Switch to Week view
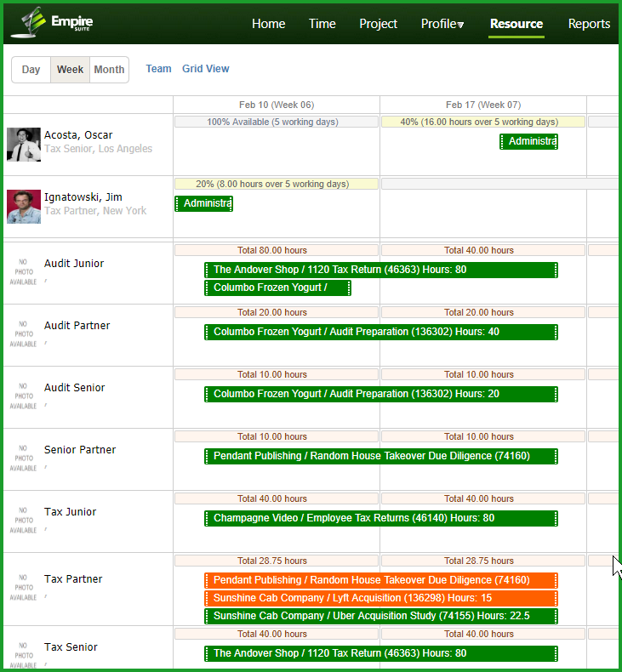Viewport: 622px width, 672px height. pos(70,70)
